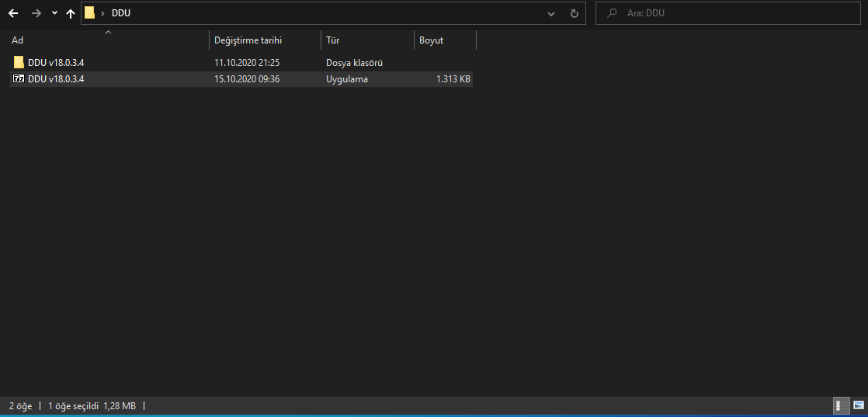868x417 pixels.
Task: Switch to large icons view layout
Action: (859, 406)
